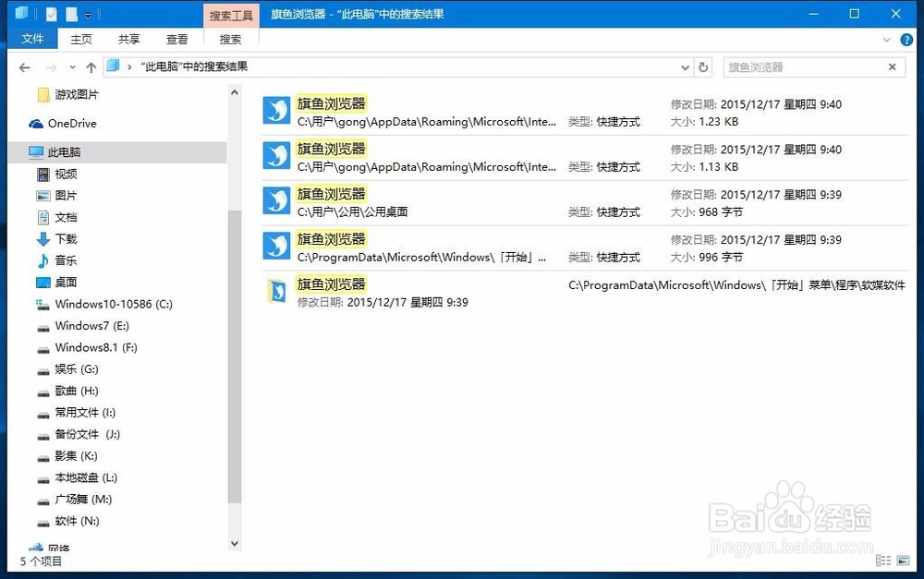Open the 文件 ribbon menu

coord(32,39)
